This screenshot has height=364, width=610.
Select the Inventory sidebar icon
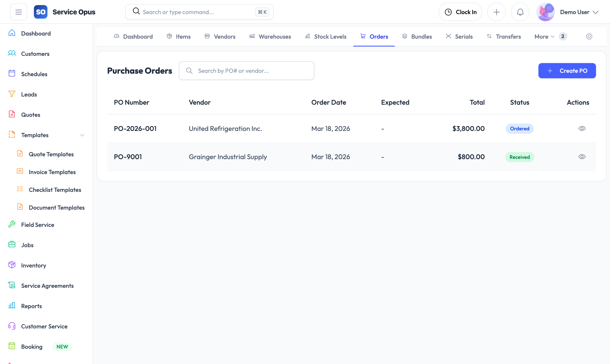12,265
